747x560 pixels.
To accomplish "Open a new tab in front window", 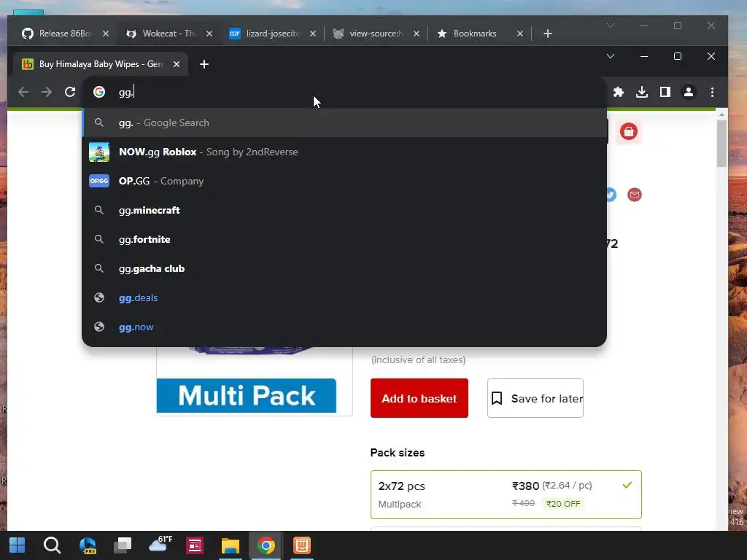I will [204, 64].
